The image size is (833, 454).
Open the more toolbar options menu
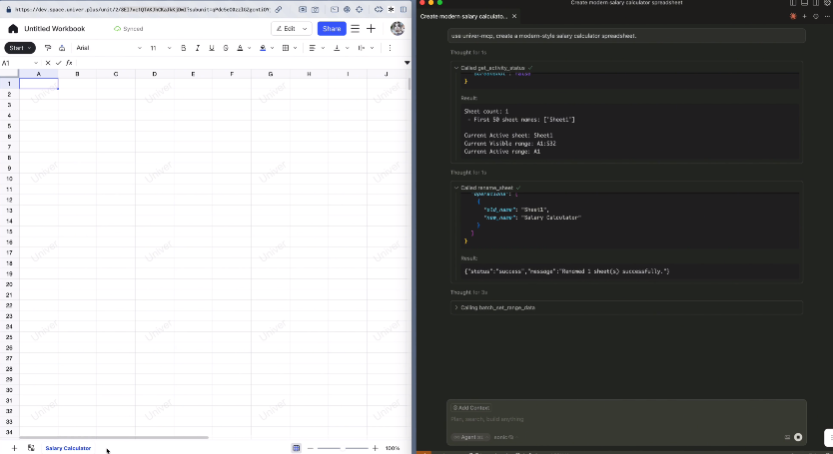[390, 48]
